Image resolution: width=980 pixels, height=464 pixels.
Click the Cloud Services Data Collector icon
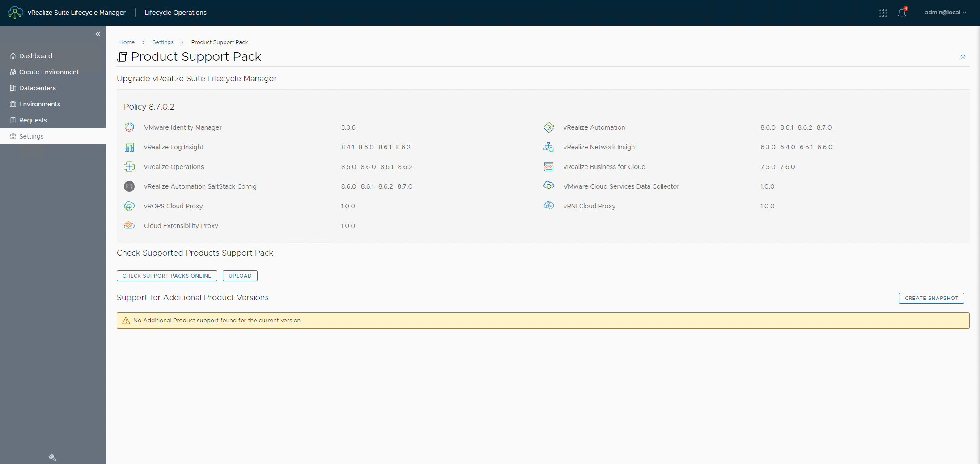coord(549,186)
